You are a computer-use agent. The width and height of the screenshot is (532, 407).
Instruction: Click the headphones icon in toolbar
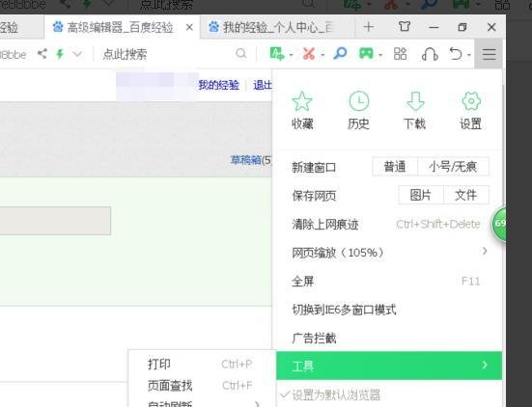coord(430,54)
